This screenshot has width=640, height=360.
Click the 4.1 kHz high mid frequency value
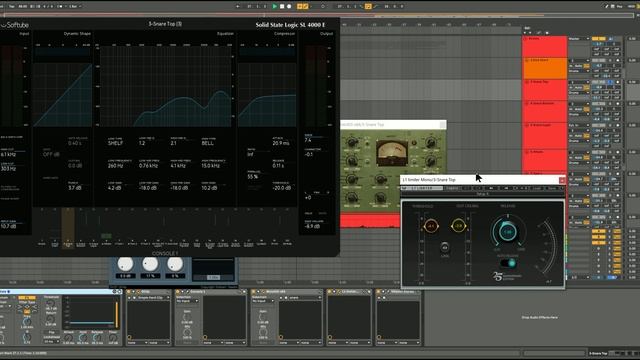click(178, 166)
